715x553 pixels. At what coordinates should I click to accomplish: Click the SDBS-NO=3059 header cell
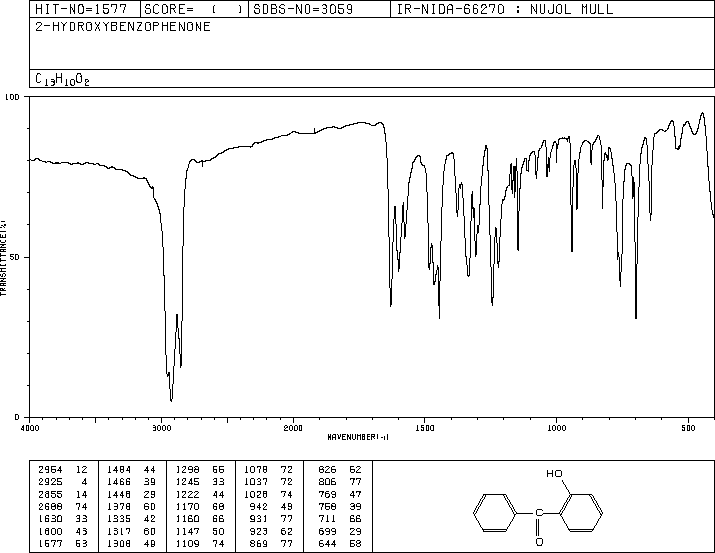pos(319,9)
